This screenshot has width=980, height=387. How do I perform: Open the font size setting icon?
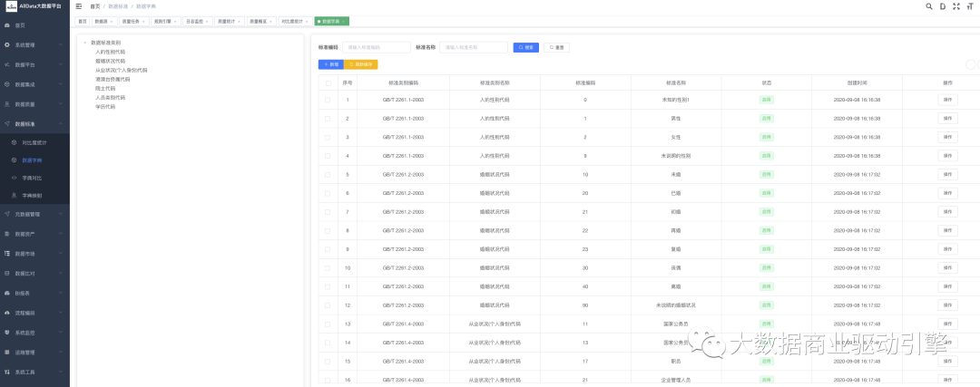[969, 6]
